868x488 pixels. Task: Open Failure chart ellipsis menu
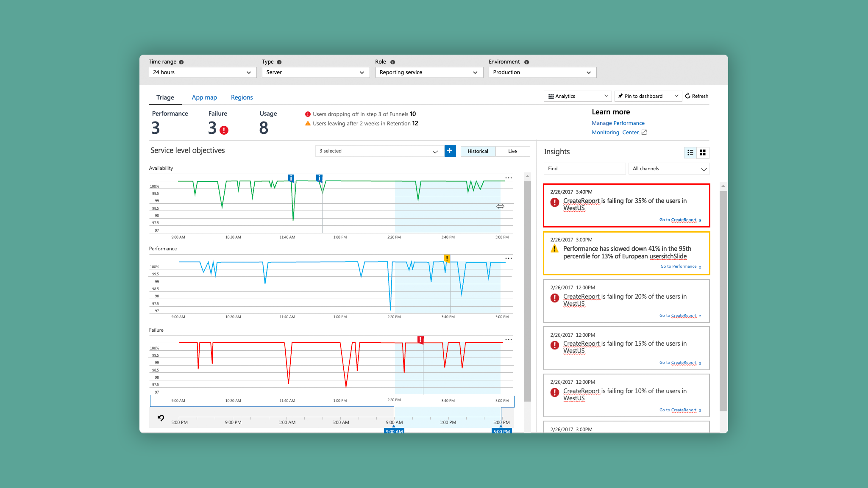[x=508, y=340]
